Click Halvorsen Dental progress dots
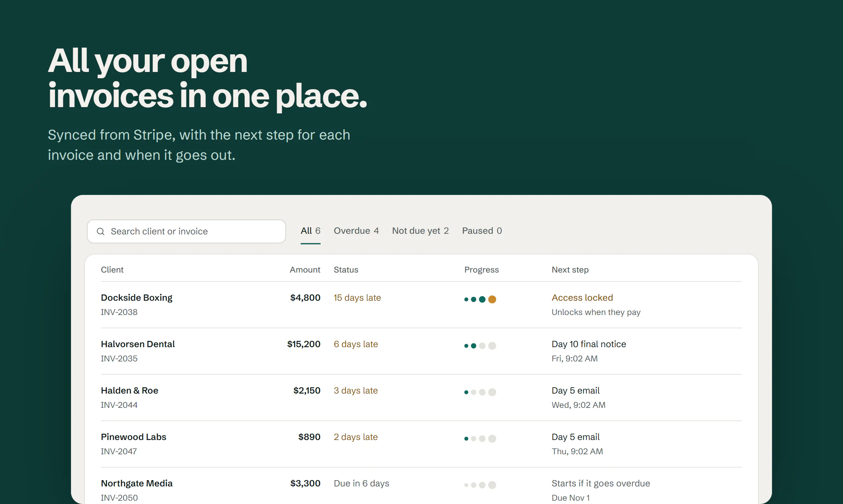The width and height of the screenshot is (843, 504). tap(480, 346)
